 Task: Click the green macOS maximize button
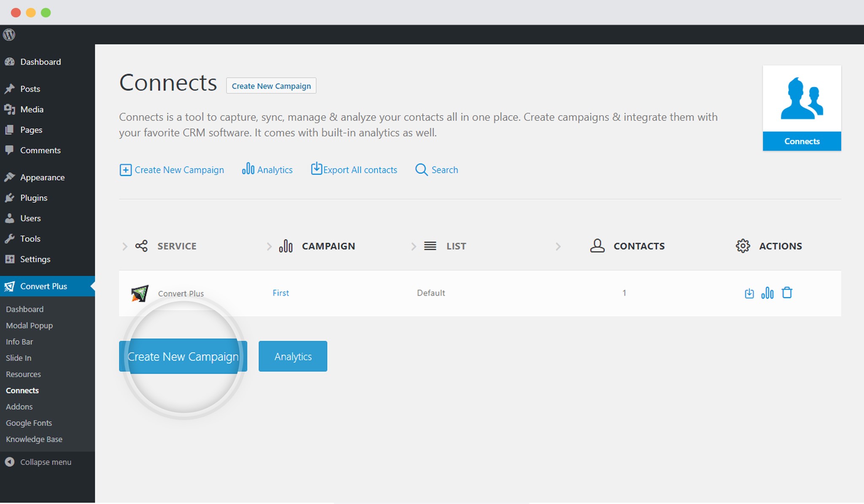(46, 13)
